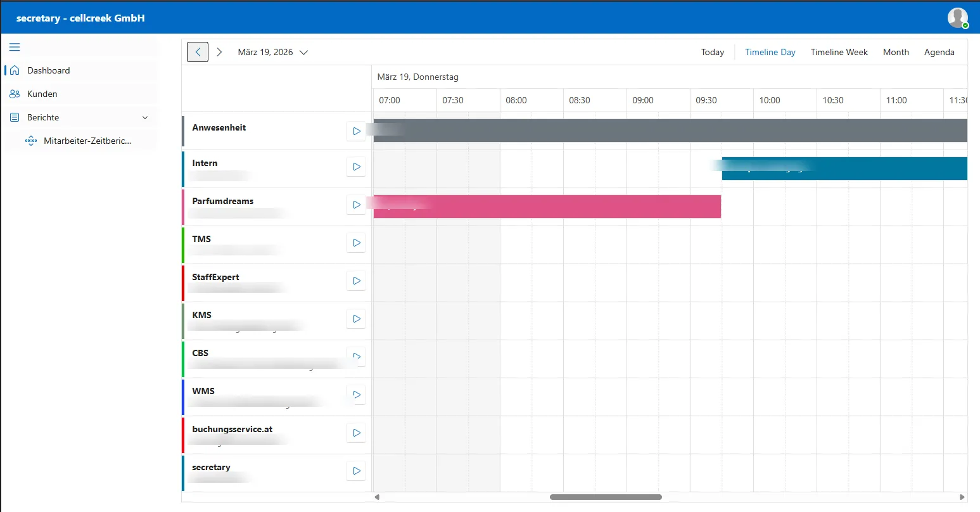Open the Month view
The height and width of the screenshot is (512, 980).
coord(896,52)
